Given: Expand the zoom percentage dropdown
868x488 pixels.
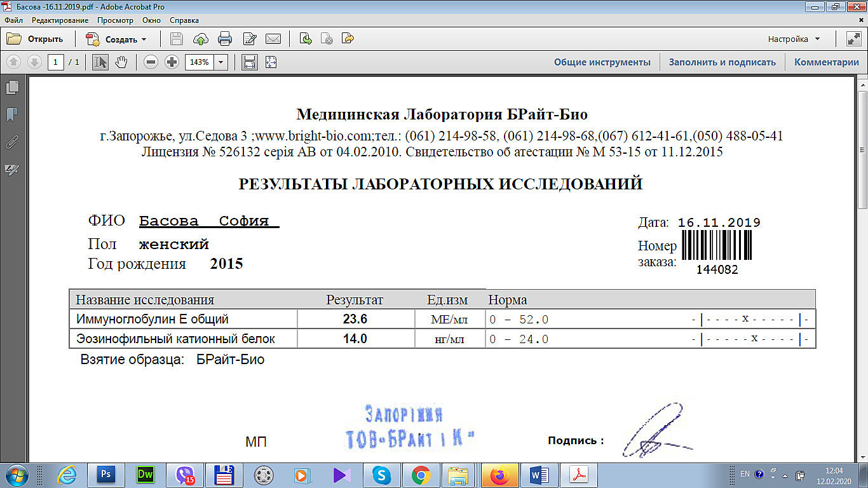Looking at the screenshot, I should coord(221,62).
